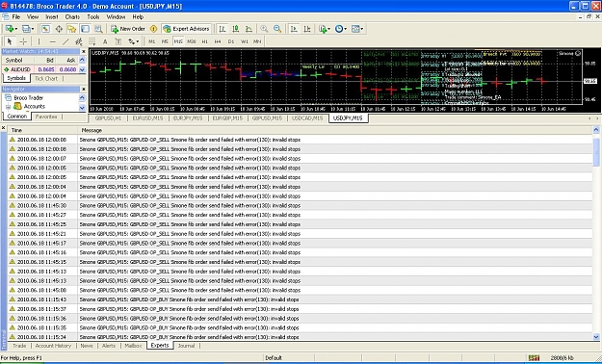Zoom out of the chart
Image resolution: width=602 pixels, height=364 pixels.
[x=277, y=29]
